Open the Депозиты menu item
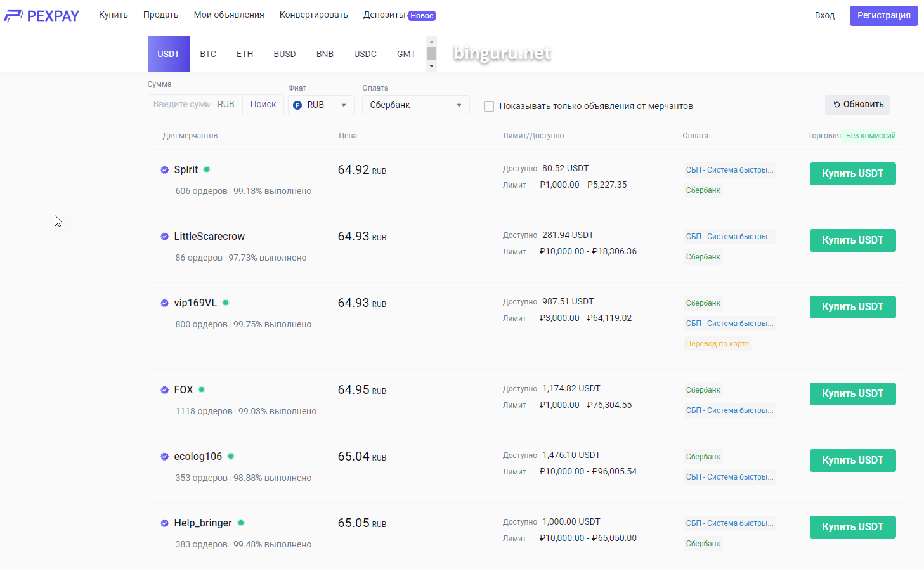This screenshot has height=569, width=924. (x=384, y=15)
